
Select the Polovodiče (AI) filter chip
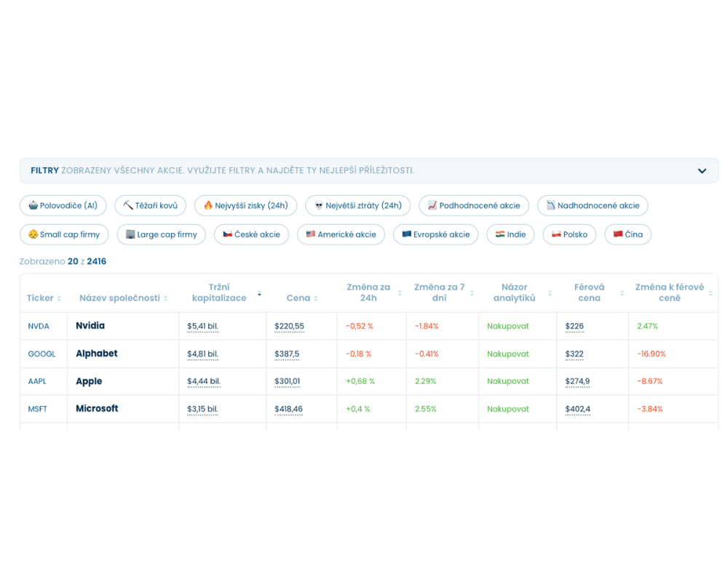pyautogui.click(x=63, y=206)
